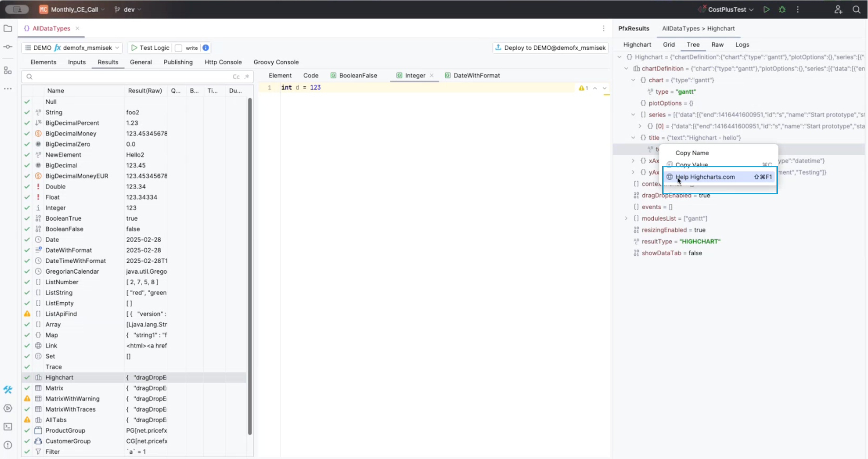Click the Debug bug icon
The width and height of the screenshot is (868, 459).
782,9
